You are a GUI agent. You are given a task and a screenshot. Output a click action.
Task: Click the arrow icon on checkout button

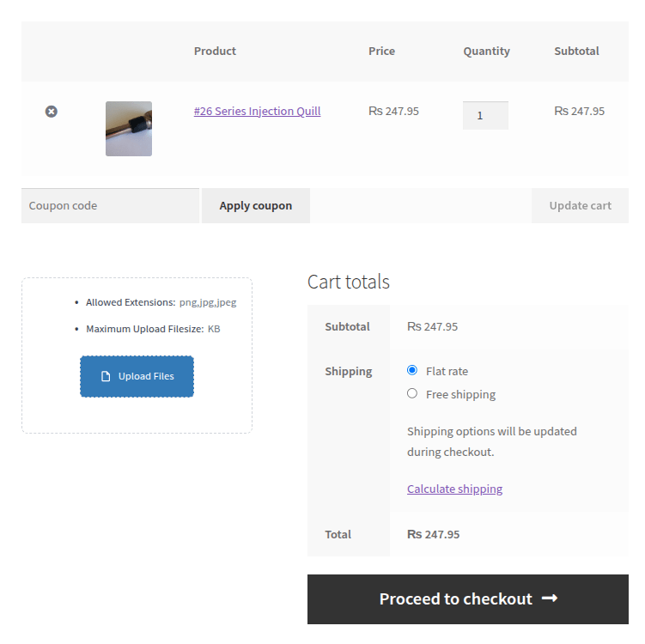(x=550, y=598)
